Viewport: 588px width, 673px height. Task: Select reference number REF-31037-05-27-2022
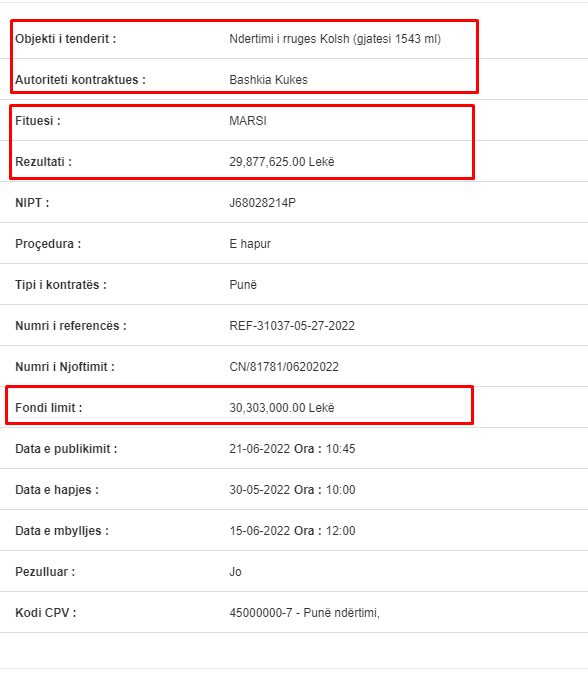pyautogui.click(x=292, y=326)
